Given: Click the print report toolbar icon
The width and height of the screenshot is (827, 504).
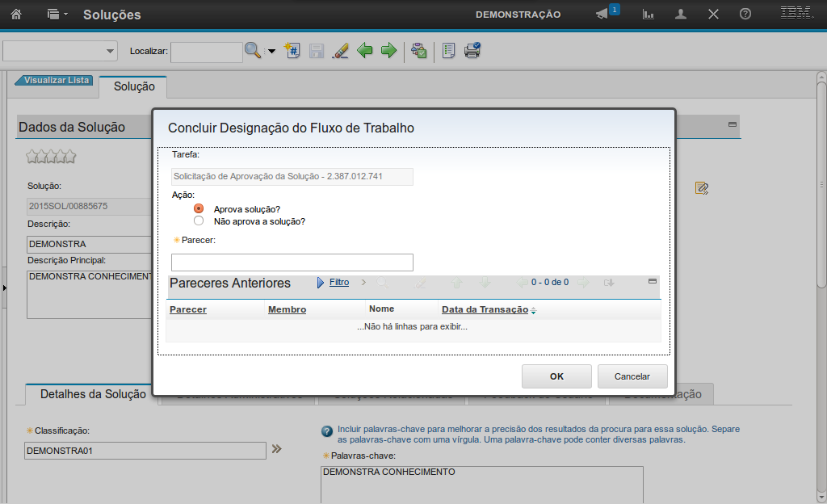Looking at the screenshot, I should 472,51.
